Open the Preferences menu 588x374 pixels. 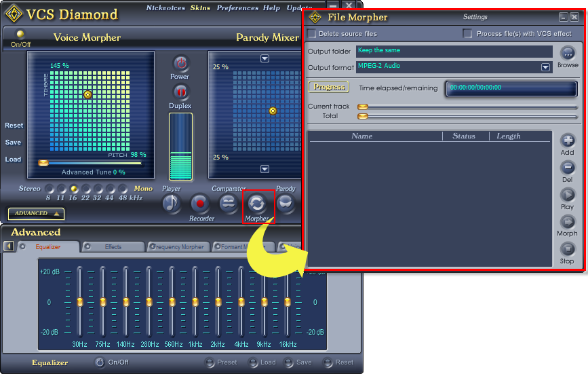pyautogui.click(x=237, y=8)
